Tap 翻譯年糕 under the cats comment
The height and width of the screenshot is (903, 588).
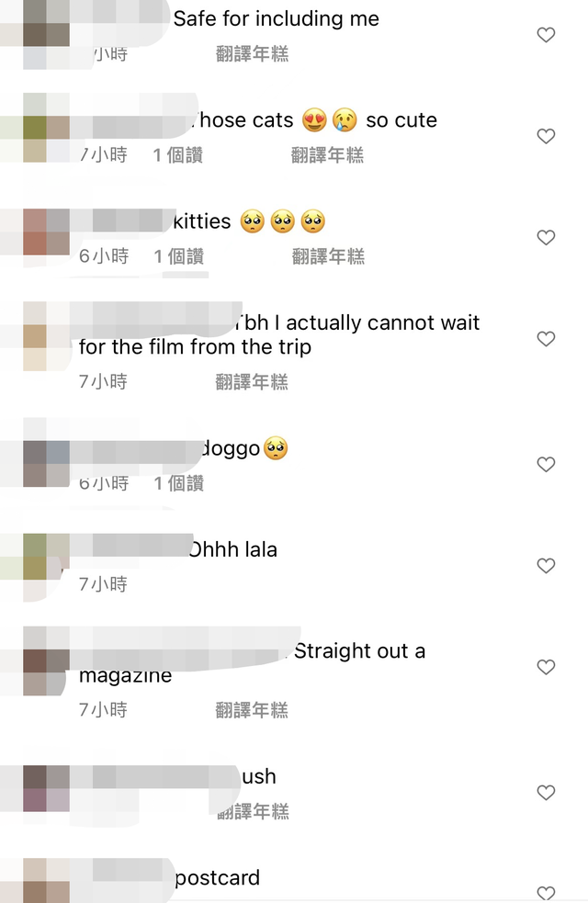pos(327,155)
